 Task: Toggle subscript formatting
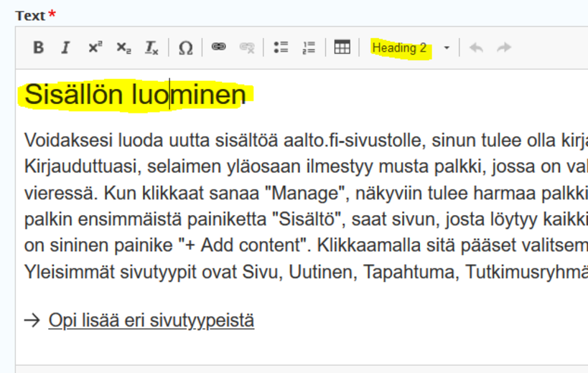[123, 48]
